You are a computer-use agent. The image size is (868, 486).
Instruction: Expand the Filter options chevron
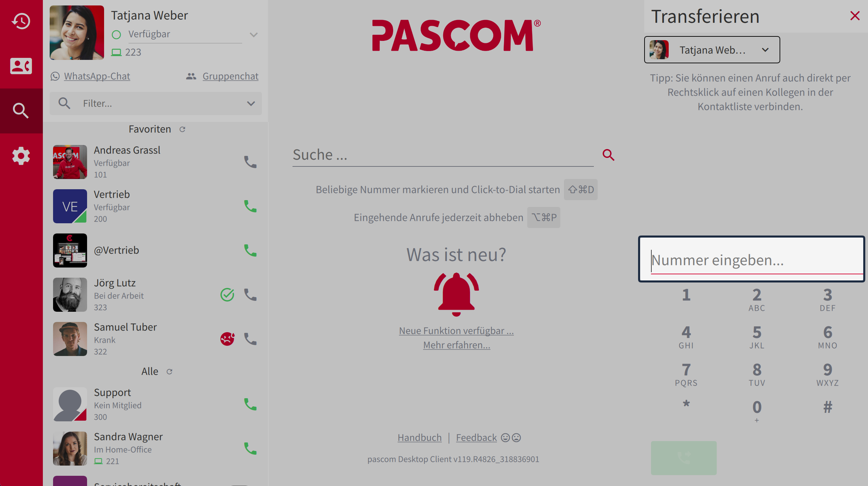251,103
